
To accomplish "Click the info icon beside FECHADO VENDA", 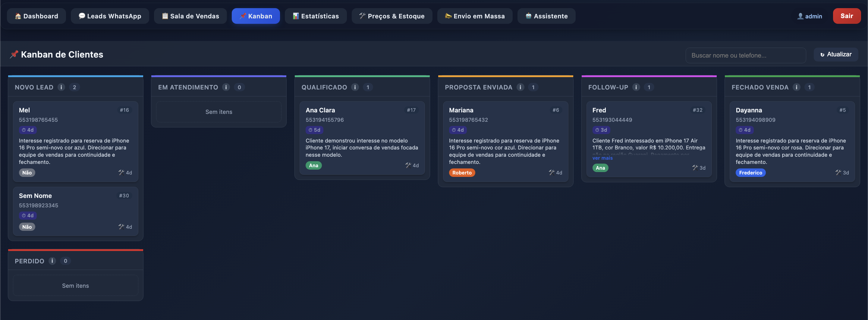I will (x=797, y=87).
